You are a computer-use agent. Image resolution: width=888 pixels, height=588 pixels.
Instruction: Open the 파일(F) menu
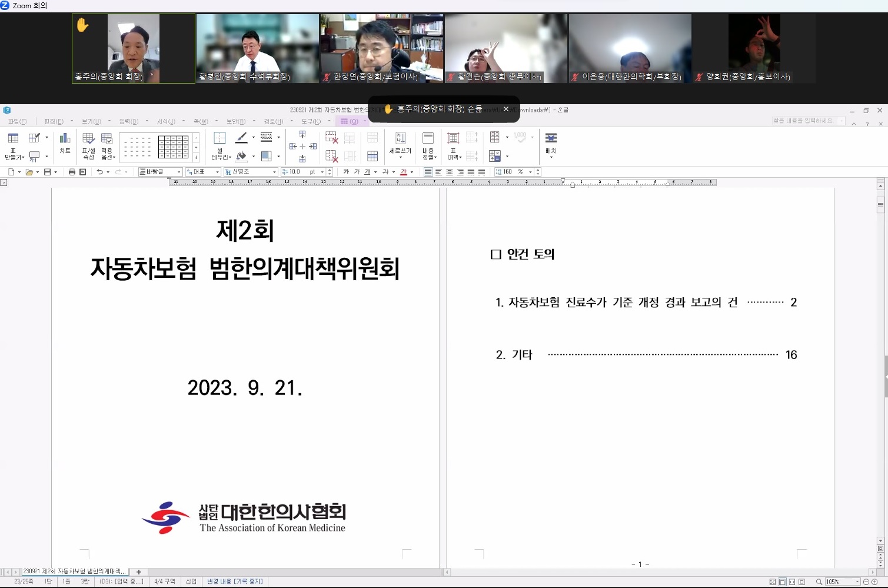coord(18,121)
